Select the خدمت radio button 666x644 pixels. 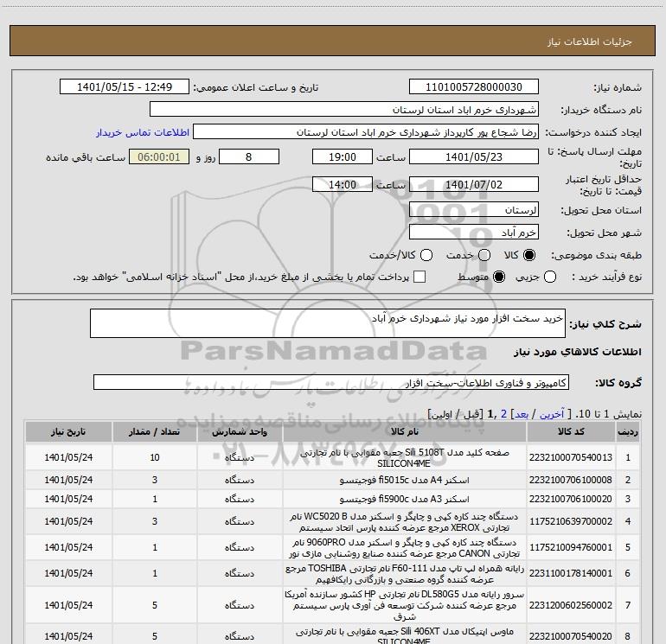484,255
